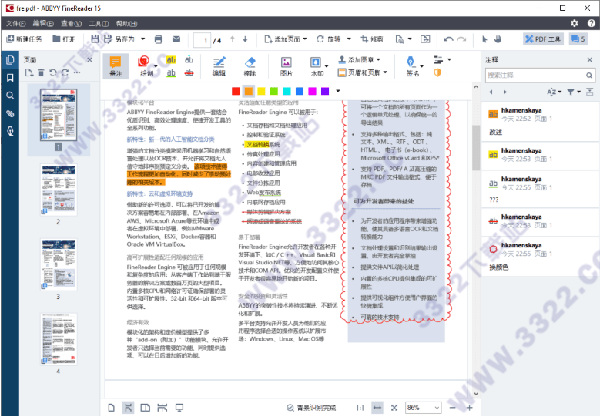Click the Undo arrow icon
Viewport: 600px width, 417px height.
point(448,39)
